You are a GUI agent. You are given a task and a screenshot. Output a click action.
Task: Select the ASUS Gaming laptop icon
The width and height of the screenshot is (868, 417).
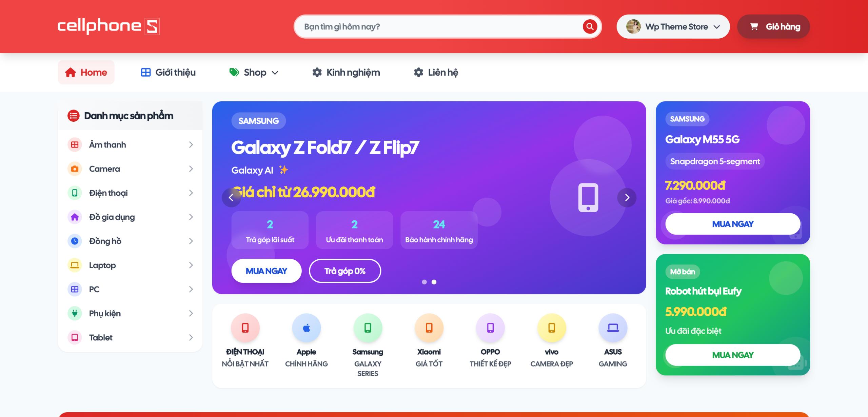point(613,327)
